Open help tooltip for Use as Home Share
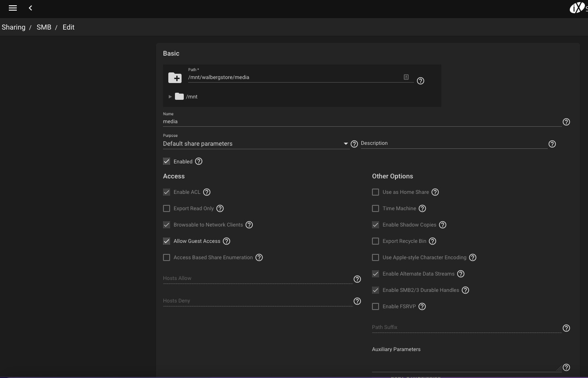Screen dimensions: 588x378 point(435,192)
